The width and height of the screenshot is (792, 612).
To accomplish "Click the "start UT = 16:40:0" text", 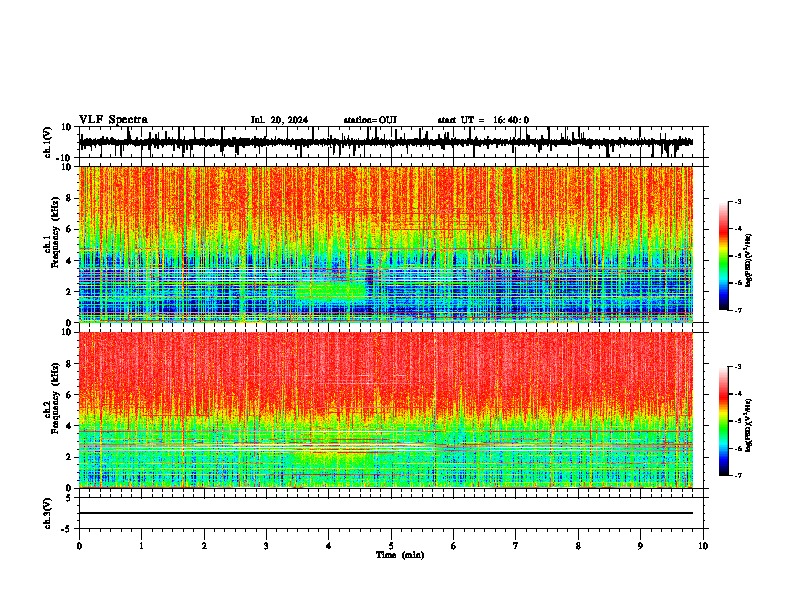I will tap(483, 120).
